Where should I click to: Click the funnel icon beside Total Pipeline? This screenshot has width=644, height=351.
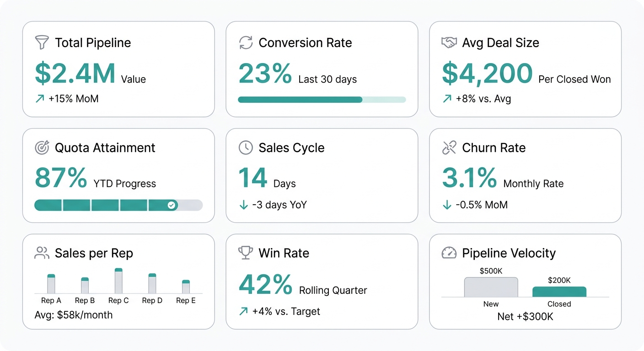(42, 43)
